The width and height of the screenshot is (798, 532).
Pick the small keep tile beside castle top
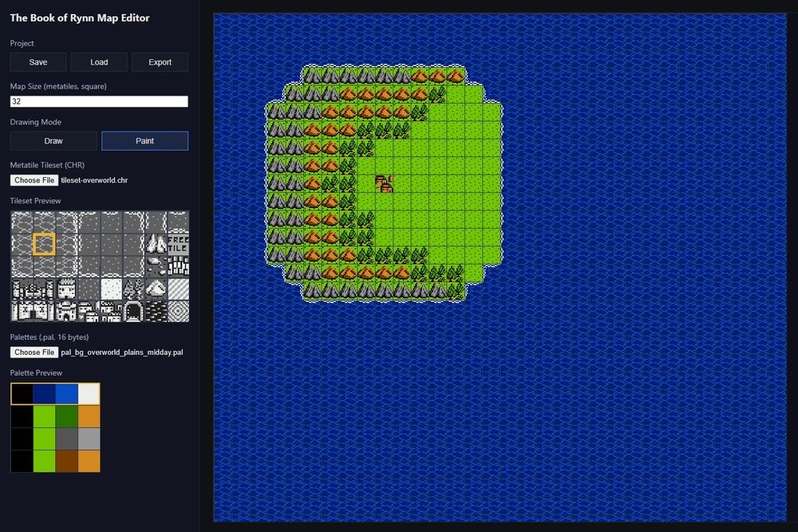pyautogui.click(x=67, y=289)
